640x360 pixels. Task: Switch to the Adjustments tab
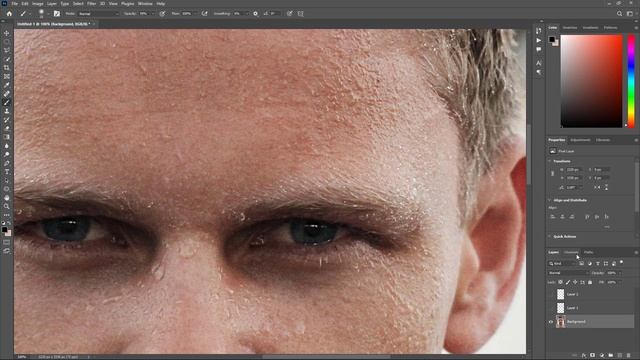580,140
